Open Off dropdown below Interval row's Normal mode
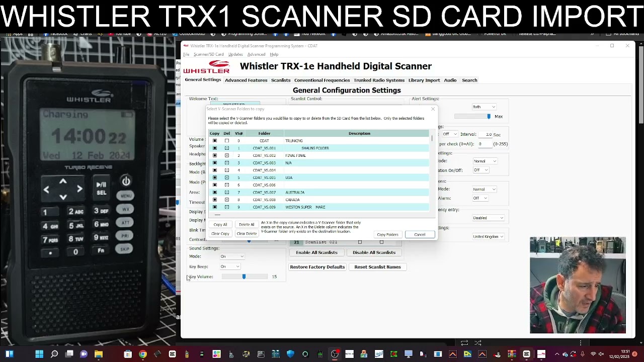The height and width of the screenshot is (362, 644). pyautogui.click(x=481, y=170)
